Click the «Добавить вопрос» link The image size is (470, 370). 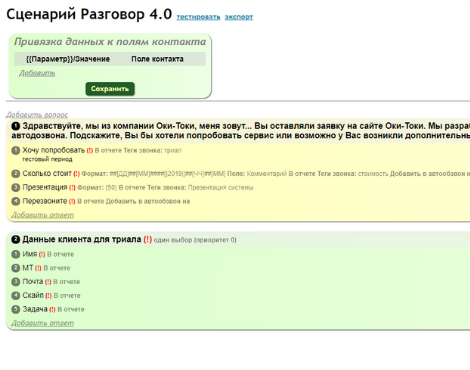click(x=37, y=115)
